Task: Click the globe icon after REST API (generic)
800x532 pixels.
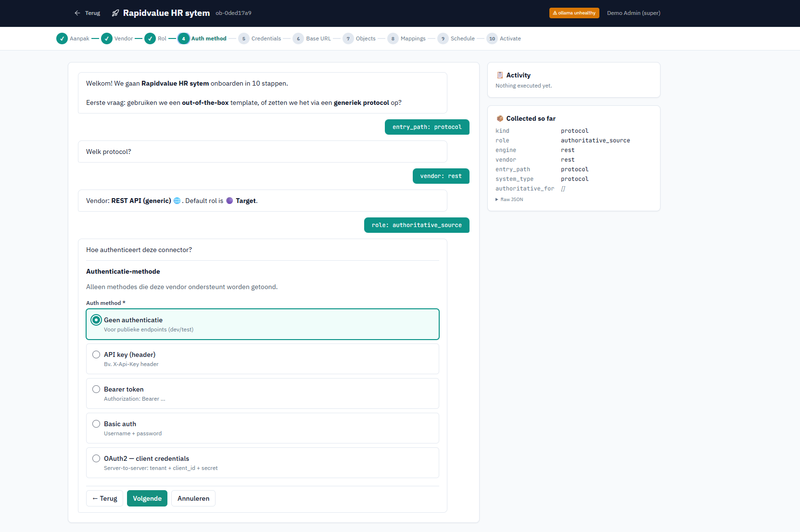Action: 177,201
